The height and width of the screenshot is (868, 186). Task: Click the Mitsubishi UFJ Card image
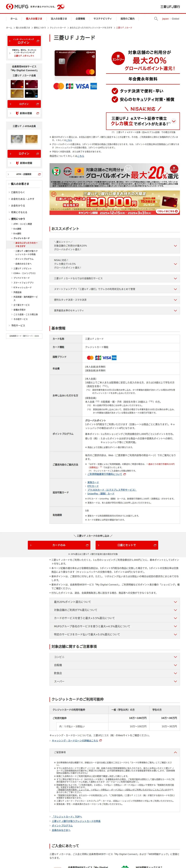76,63
